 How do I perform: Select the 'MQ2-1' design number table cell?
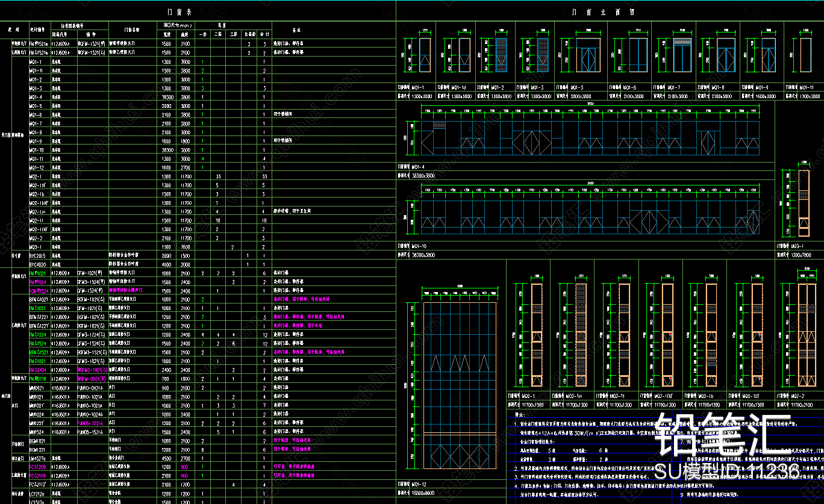[x=36, y=176]
